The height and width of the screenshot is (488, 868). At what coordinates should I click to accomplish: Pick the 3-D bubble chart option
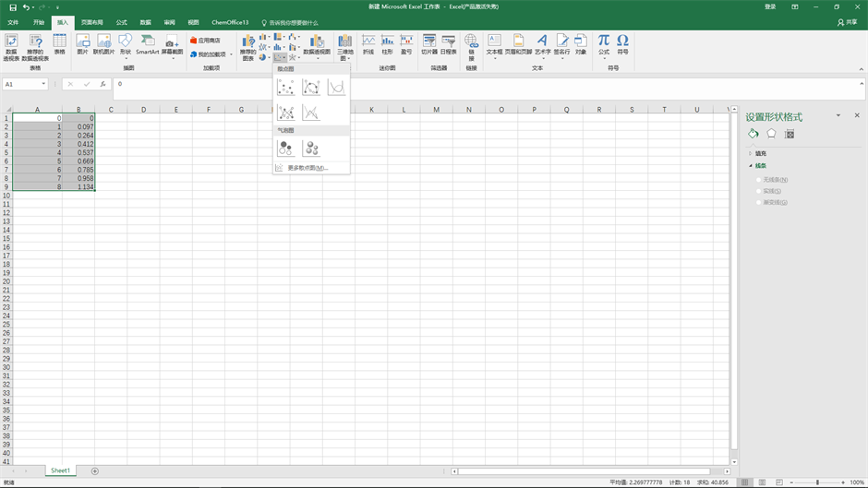pos(312,149)
